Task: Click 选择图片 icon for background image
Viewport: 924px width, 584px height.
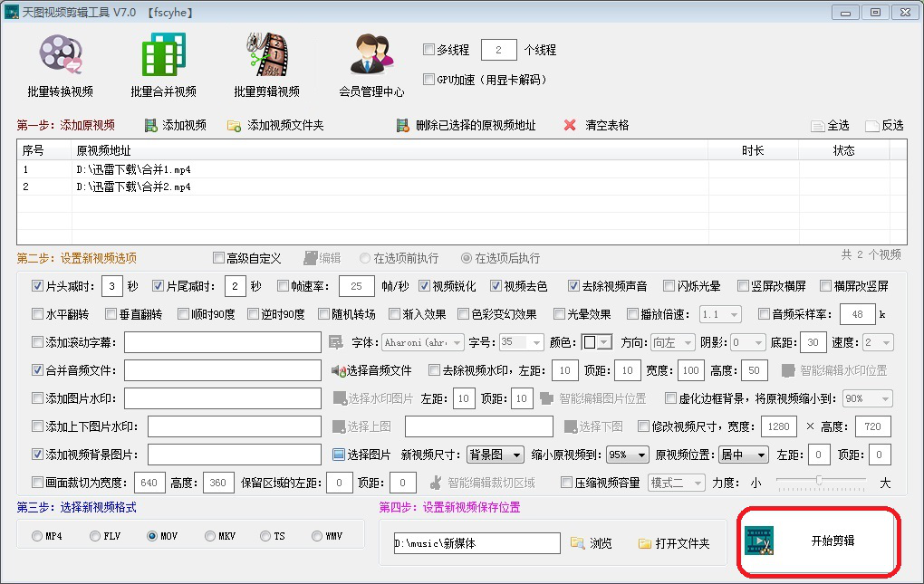Action: 339,455
